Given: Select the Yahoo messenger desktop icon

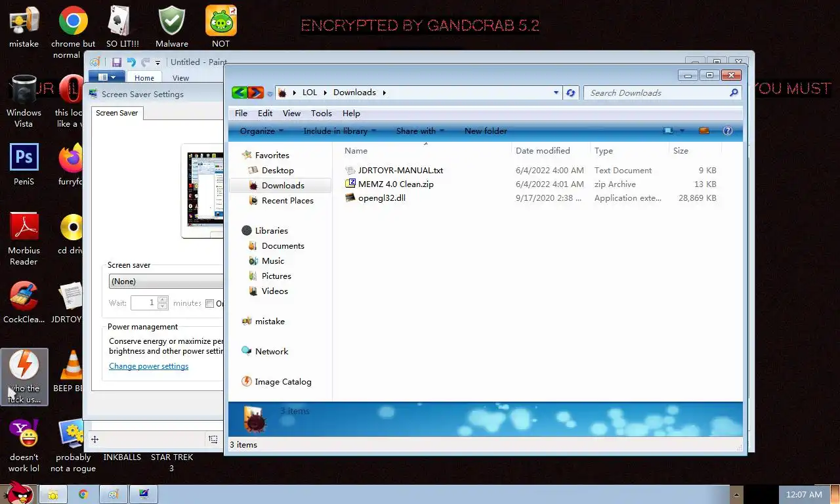Looking at the screenshot, I should 24,434.
